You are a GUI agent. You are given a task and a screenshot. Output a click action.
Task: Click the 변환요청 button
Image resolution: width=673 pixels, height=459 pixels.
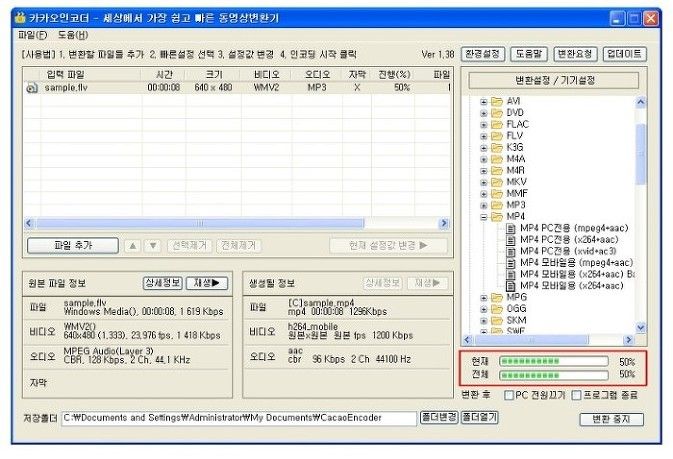coord(575,54)
